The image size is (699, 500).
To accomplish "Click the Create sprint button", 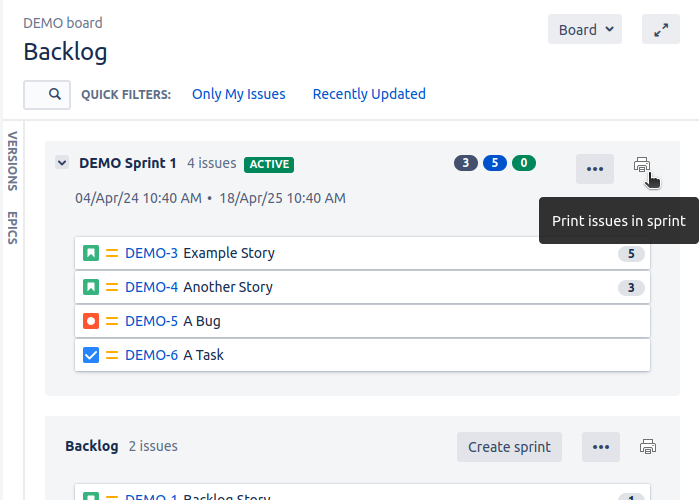I will [x=509, y=447].
